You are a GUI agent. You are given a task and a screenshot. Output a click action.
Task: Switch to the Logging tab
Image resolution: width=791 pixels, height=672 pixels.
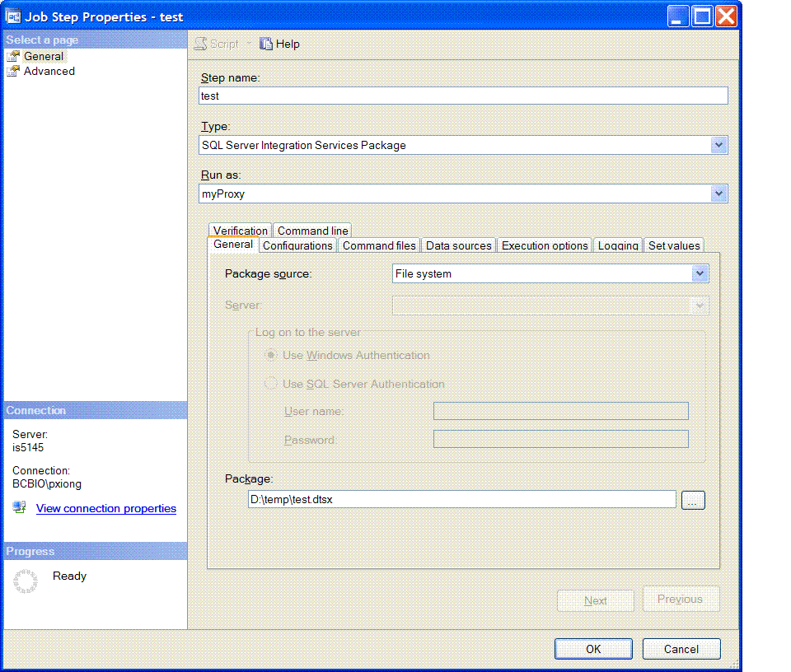[618, 245]
